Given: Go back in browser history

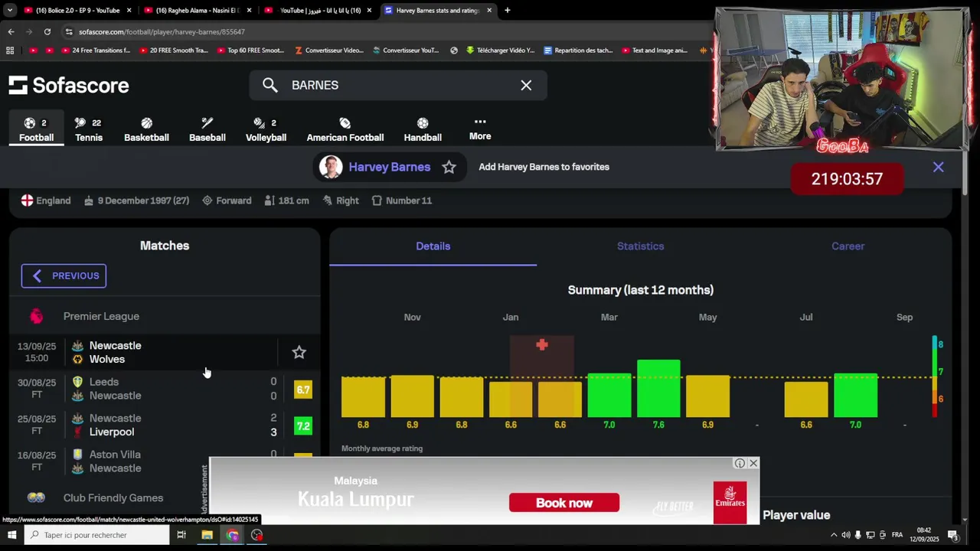Looking at the screenshot, I should click(x=11, y=31).
